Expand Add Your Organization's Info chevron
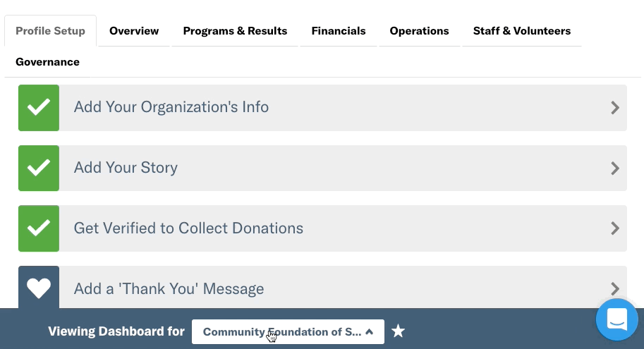The width and height of the screenshot is (644, 349). (x=615, y=108)
